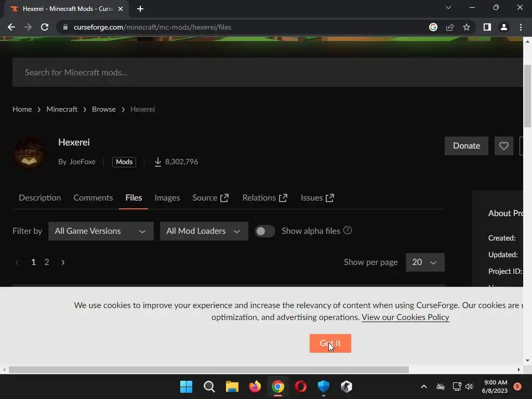Accept cookies with the Got it button

pyautogui.click(x=330, y=343)
